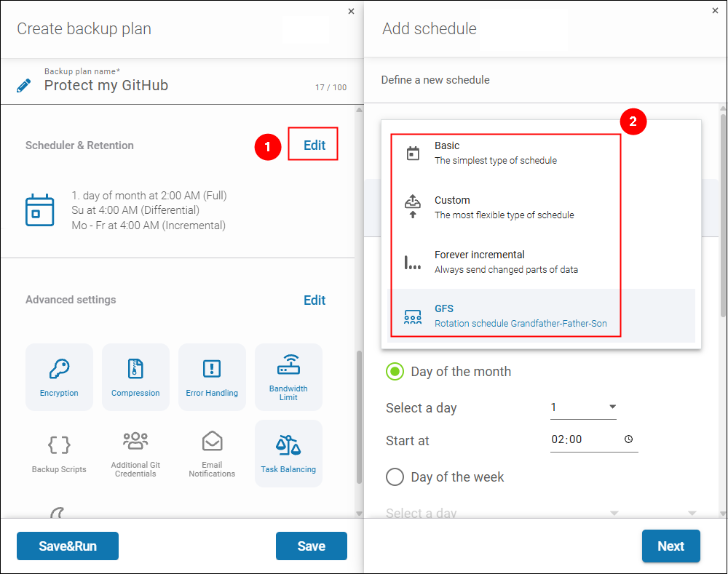Click the Create backup plan vertical scrollbar
728x574 pixels.
point(359,417)
